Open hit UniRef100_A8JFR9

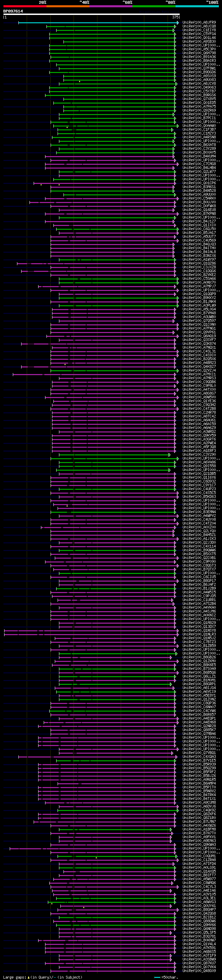pos(199,23)
